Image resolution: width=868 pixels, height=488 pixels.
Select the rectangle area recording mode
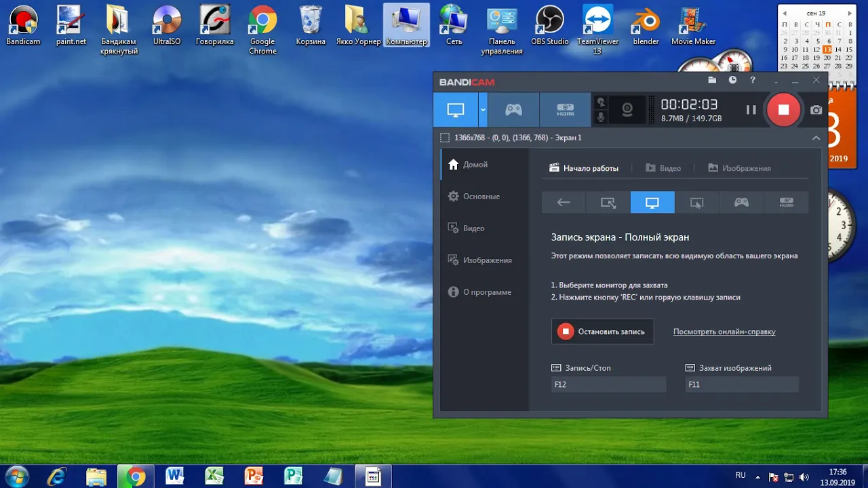(608, 202)
